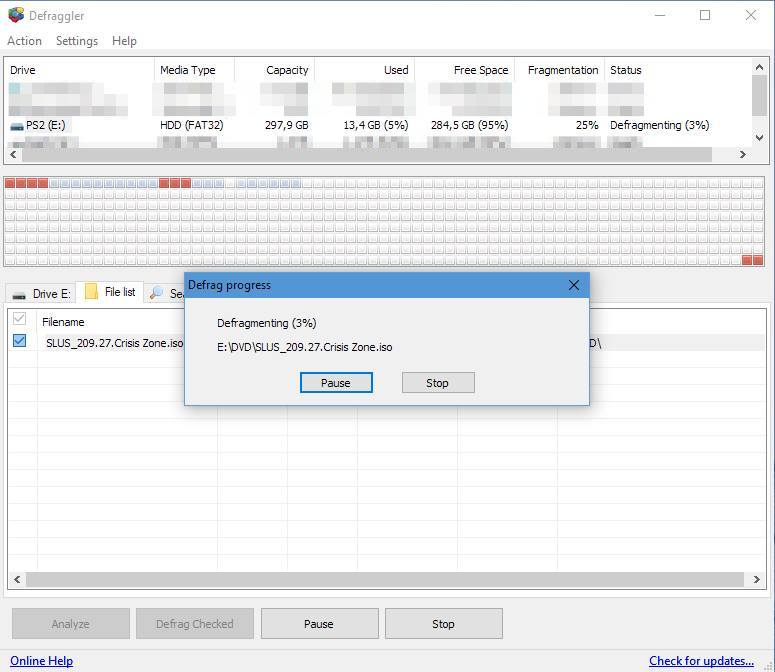Select SLUS_209.27.Crisis Zone.iso file row
Viewport: 775px width, 672px height.
114,343
